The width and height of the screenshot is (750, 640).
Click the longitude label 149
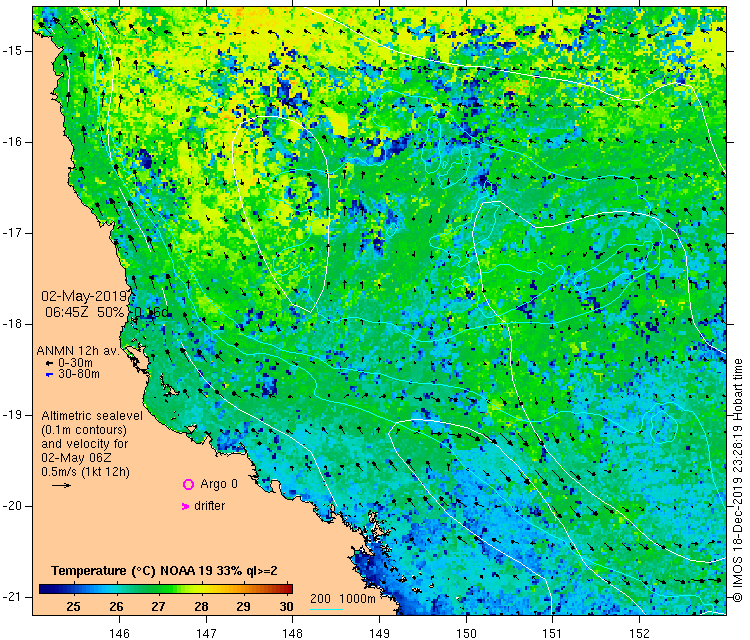coord(379,633)
